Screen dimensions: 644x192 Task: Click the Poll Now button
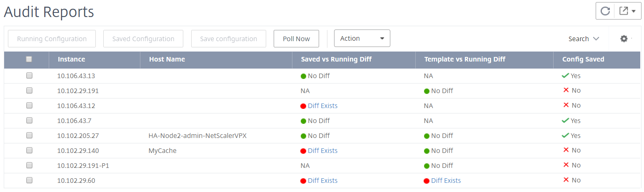coord(296,39)
